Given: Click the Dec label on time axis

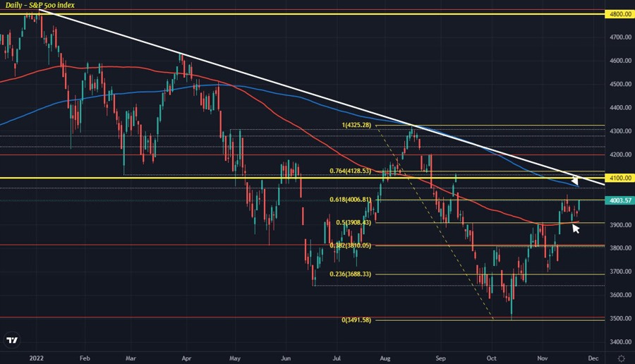Looking at the screenshot, I should (x=593, y=358).
